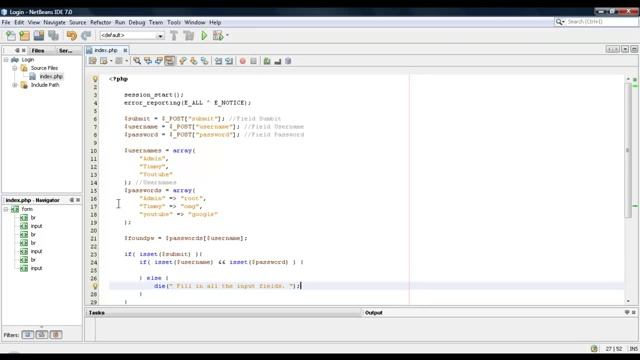Screen dimensions: 640x360
Task: Toggle the first Navigator filter button
Action: [28, 335]
